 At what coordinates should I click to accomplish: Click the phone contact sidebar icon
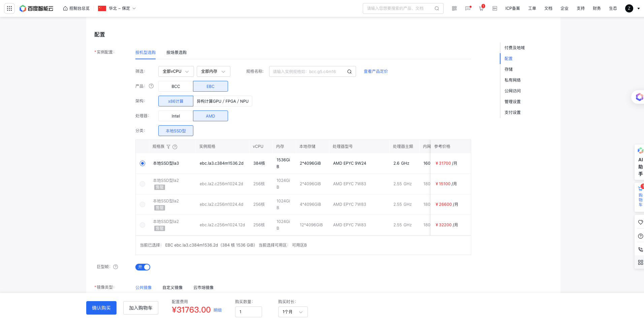click(640, 250)
